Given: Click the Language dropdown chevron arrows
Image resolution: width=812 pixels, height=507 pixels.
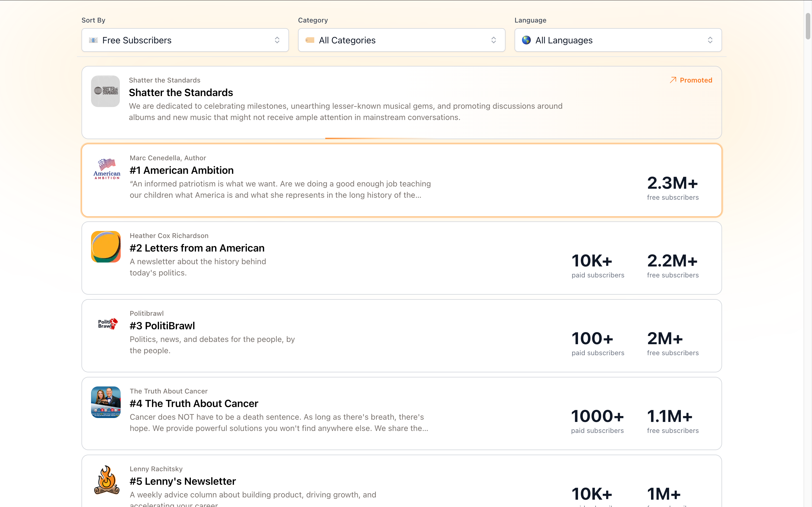Looking at the screenshot, I should (710, 40).
